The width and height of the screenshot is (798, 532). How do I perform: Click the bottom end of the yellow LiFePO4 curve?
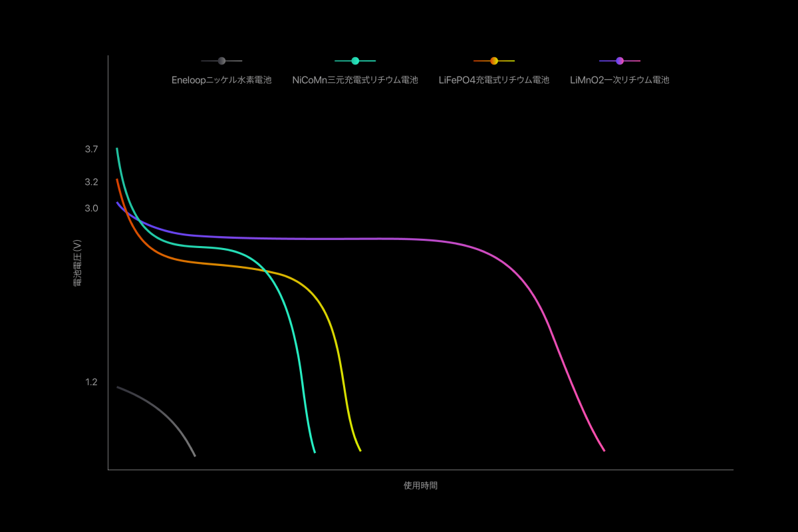point(360,450)
